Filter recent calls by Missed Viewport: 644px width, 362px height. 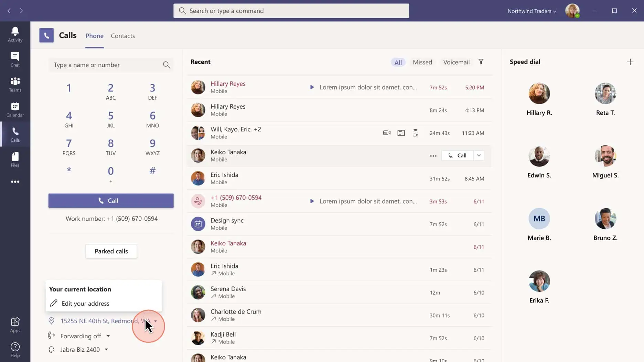[x=422, y=62]
